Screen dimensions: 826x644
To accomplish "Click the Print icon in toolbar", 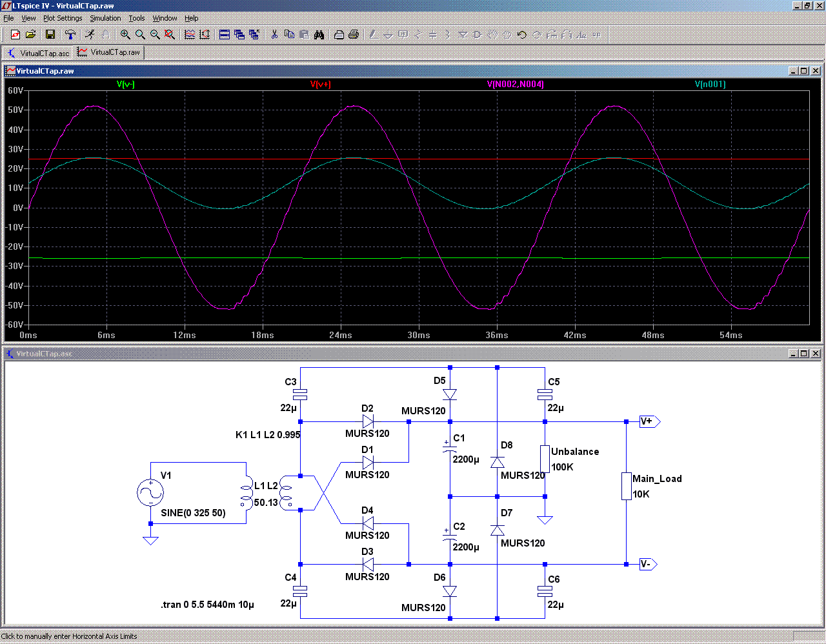I will pyautogui.click(x=353, y=35).
